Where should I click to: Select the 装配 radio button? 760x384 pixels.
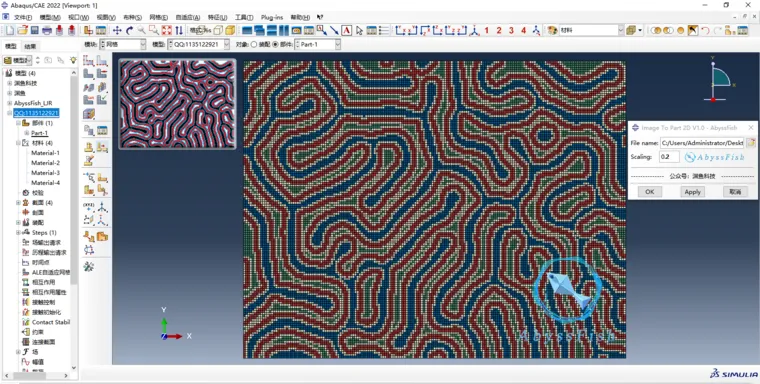[x=254, y=44]
